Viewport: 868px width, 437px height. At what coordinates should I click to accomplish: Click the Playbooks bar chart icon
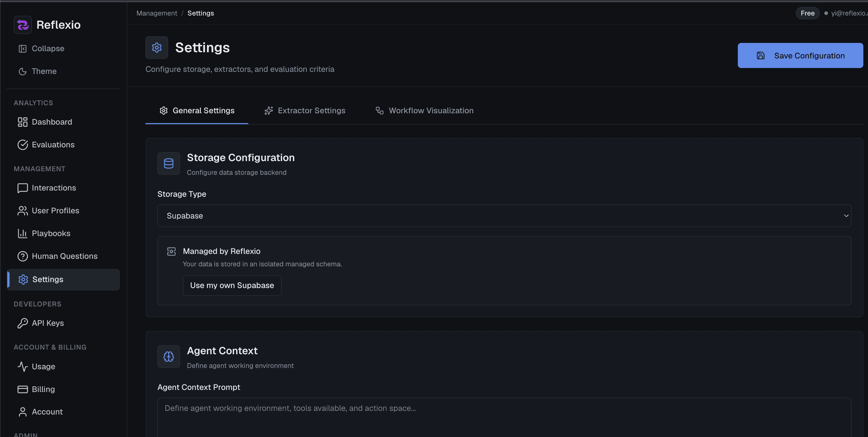pos(22,233)
